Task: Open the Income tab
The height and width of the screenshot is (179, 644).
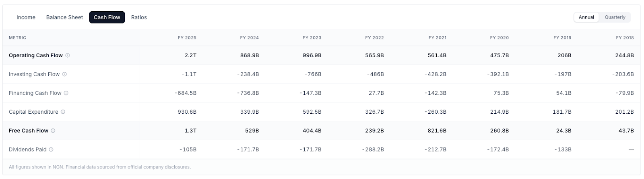Action: click(26, 17)
